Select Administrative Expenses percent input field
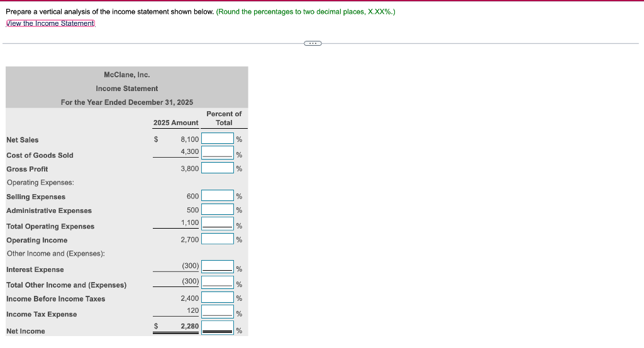This screenshot has width=644, height=348. click(218, 209)
